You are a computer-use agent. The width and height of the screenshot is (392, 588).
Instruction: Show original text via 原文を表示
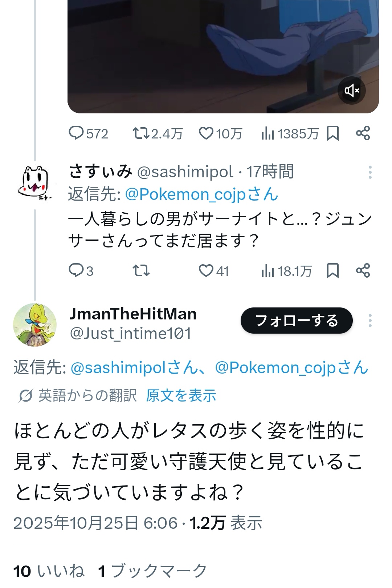click(x=181, y=395)
